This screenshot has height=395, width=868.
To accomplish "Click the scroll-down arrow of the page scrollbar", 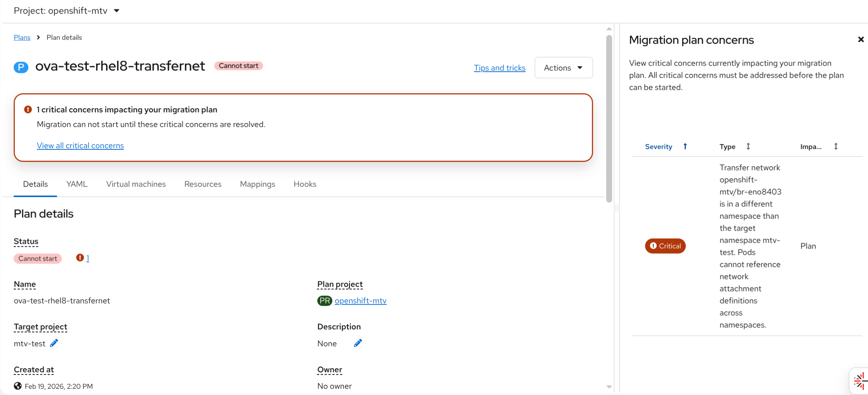I will (609, 387).
